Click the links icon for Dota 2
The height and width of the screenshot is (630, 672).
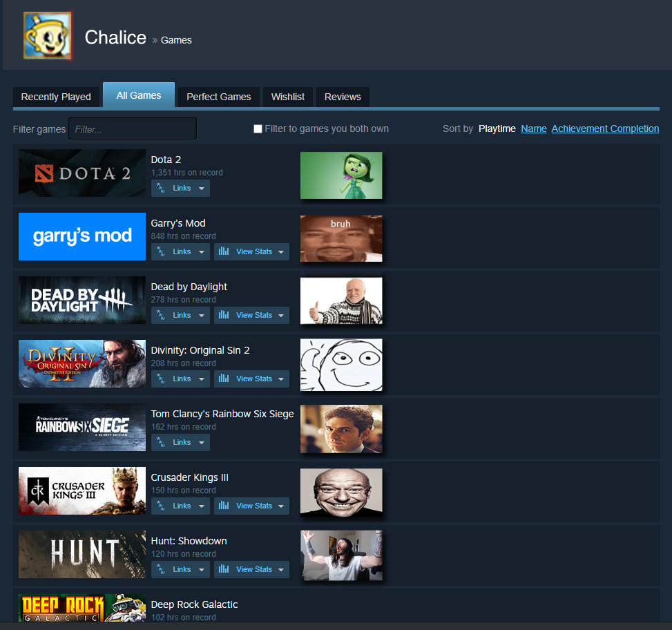click(161, 188)
